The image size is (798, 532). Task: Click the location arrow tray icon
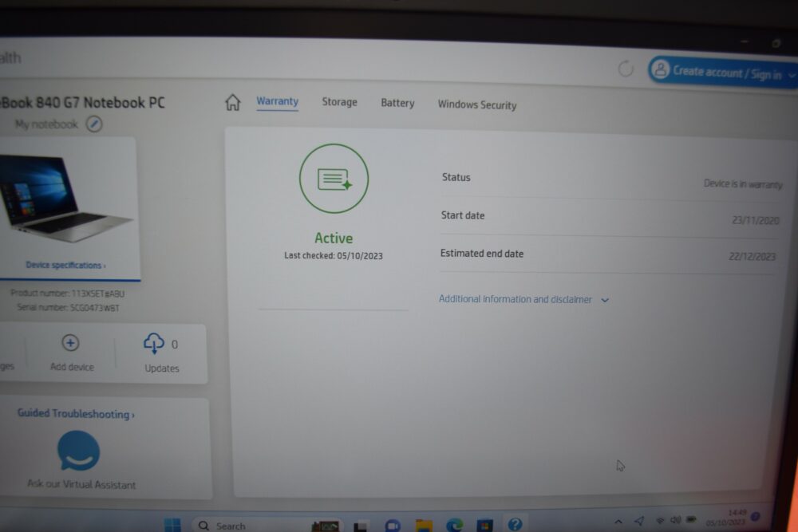click(639, 520)
